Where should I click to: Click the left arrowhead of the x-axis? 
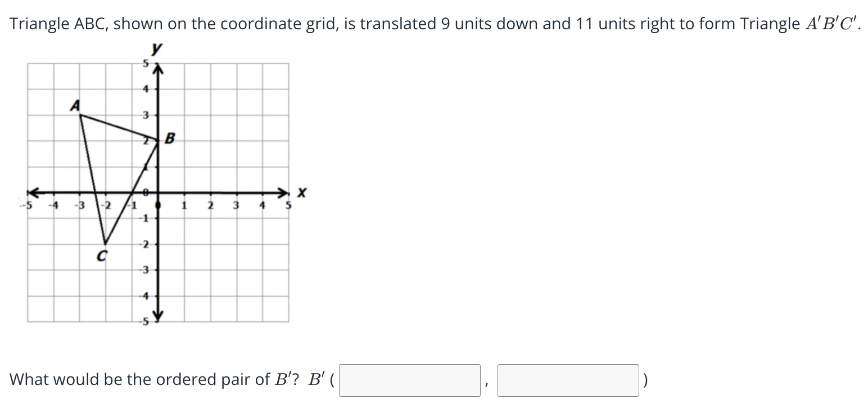click(34, 192)
